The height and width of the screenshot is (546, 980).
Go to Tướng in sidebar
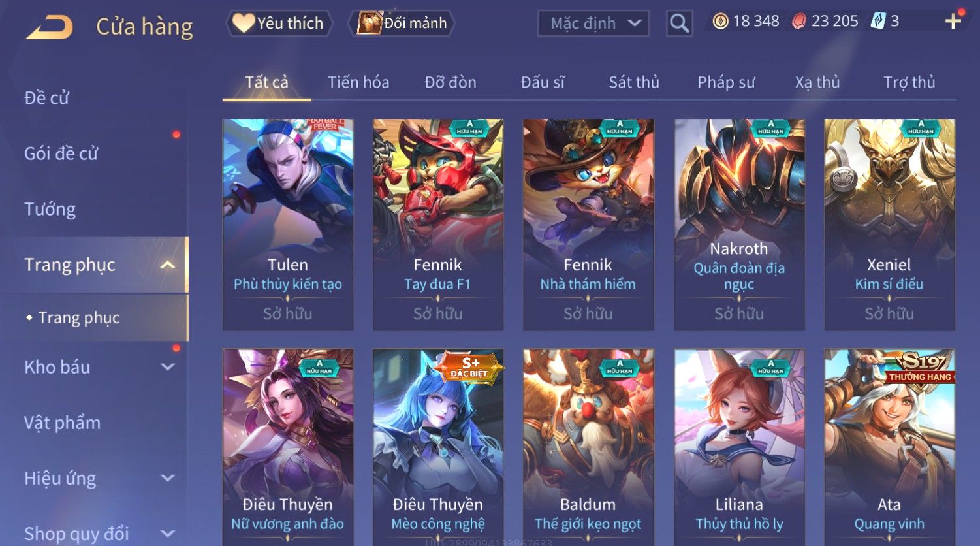pos(50,209)
